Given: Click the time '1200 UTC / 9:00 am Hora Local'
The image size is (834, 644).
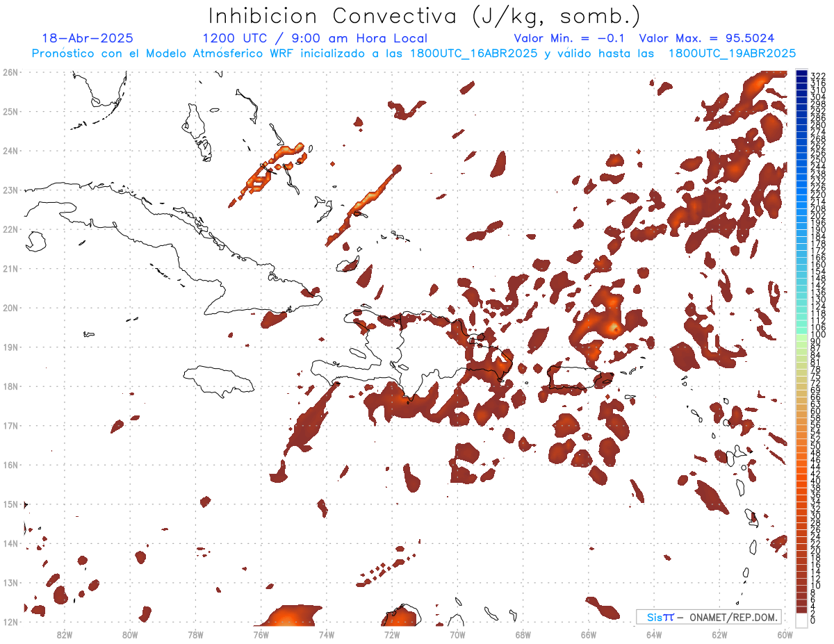Looking at the screenshot, I should click(315, 38).
